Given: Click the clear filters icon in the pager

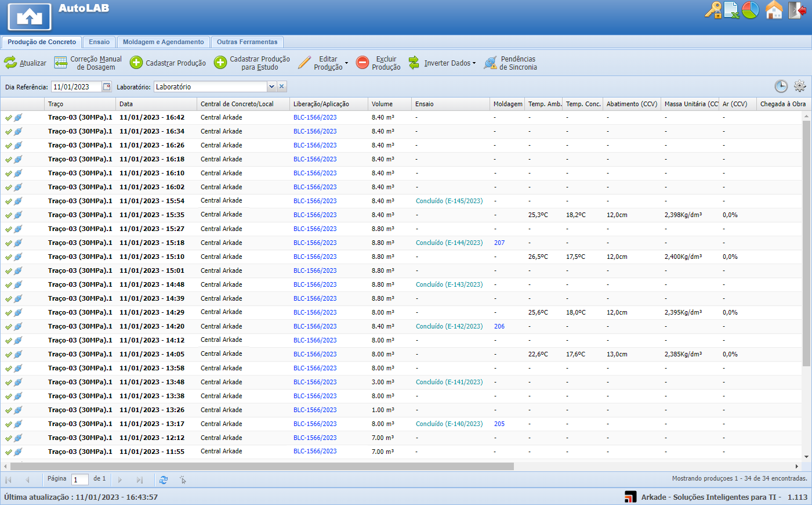Looking at the screenshot, I should coord(183,479).
